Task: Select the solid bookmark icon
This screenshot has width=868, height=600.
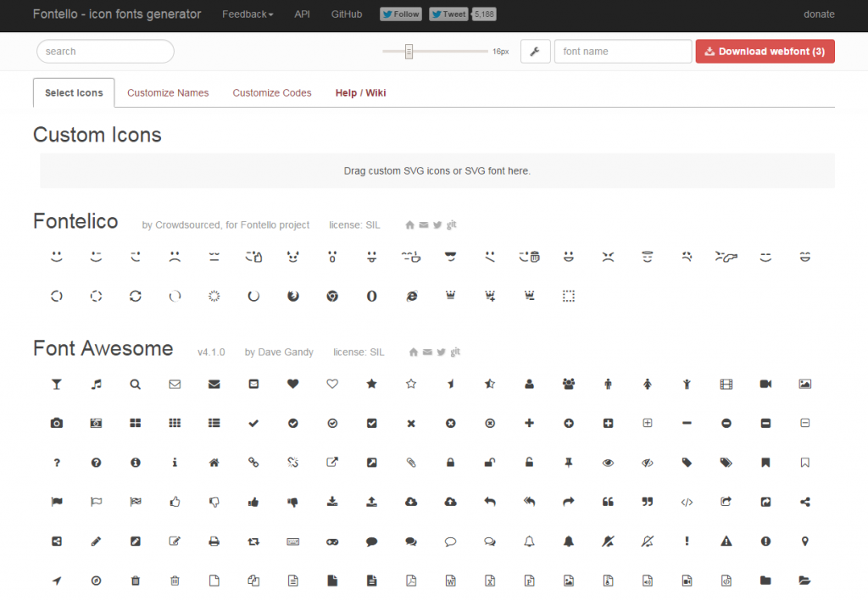Action: pyautogui.click(x=765, y=463)
